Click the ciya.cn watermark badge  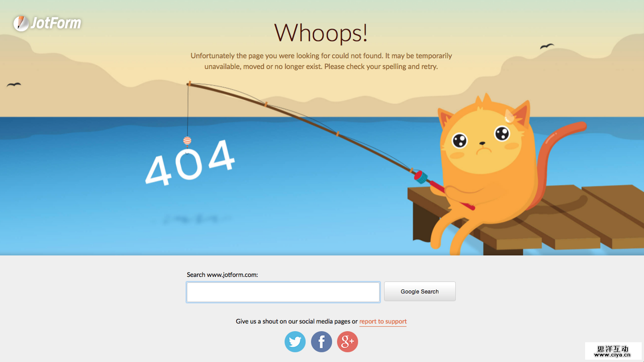tap(613, 351)
